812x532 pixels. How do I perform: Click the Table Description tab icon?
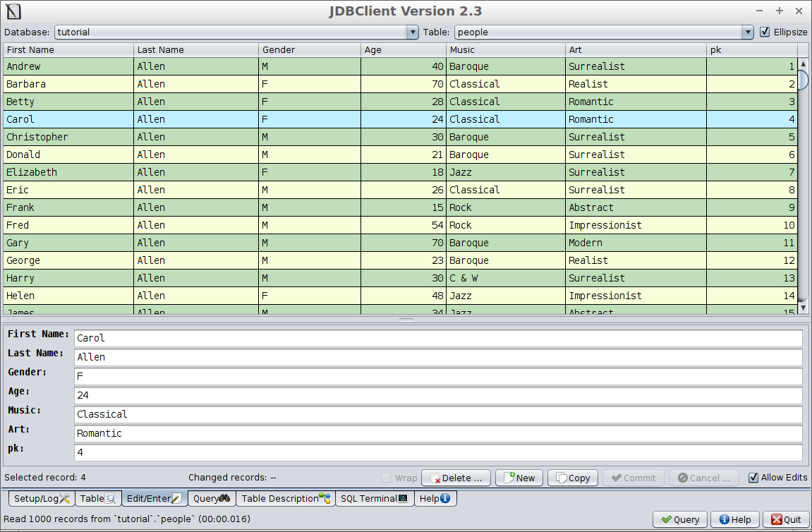325,499
